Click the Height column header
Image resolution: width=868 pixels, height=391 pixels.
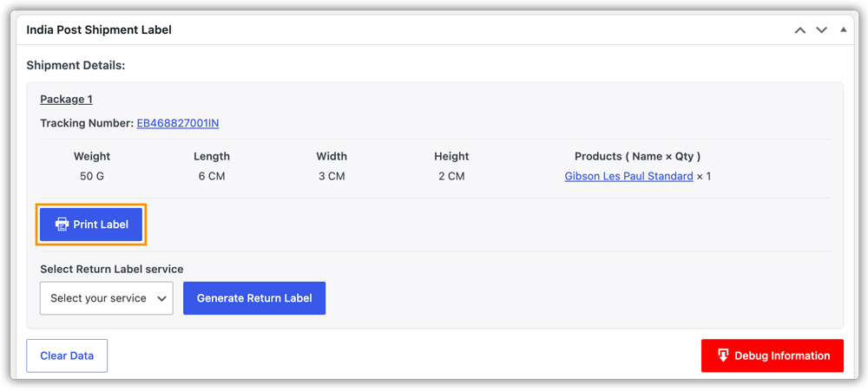(451, 157)
